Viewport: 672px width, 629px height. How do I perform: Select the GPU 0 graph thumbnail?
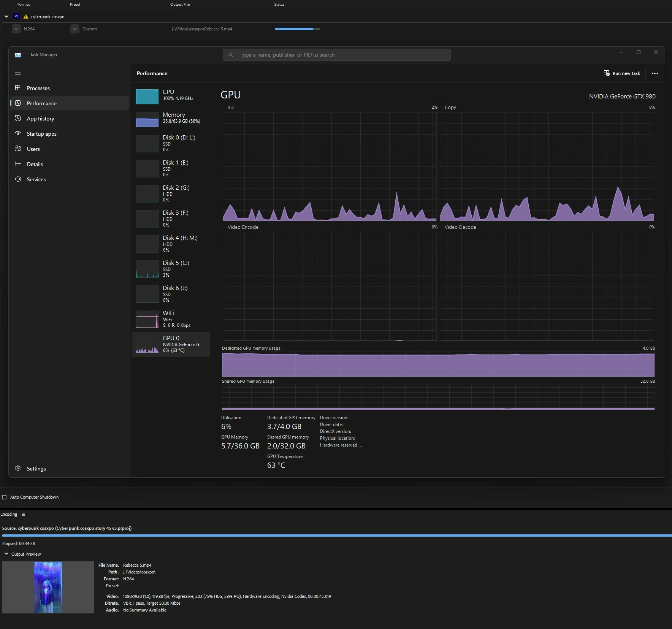pos(147,345)
